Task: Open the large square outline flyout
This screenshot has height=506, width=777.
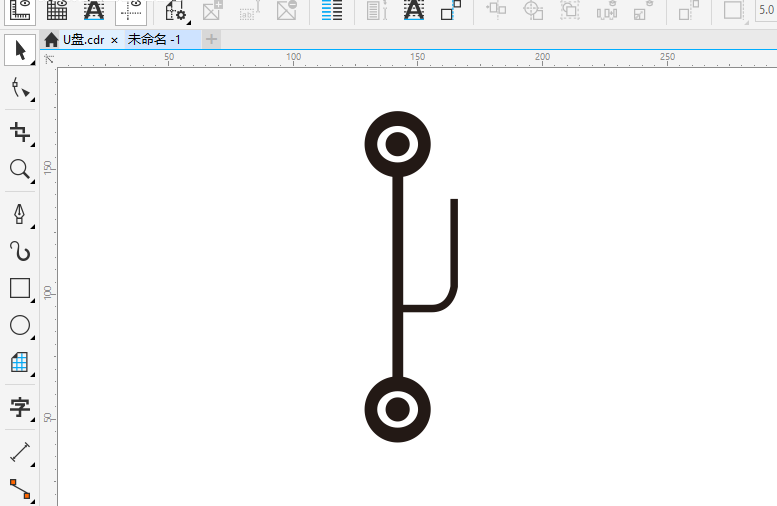Action: pyautogui.click(x=734, y=10)
